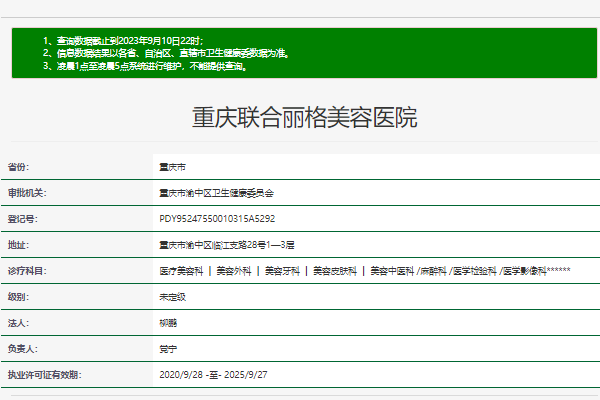Select the level value 未定级
The height and width of the screenshot is (400, 600).
(x=173, y=297)
